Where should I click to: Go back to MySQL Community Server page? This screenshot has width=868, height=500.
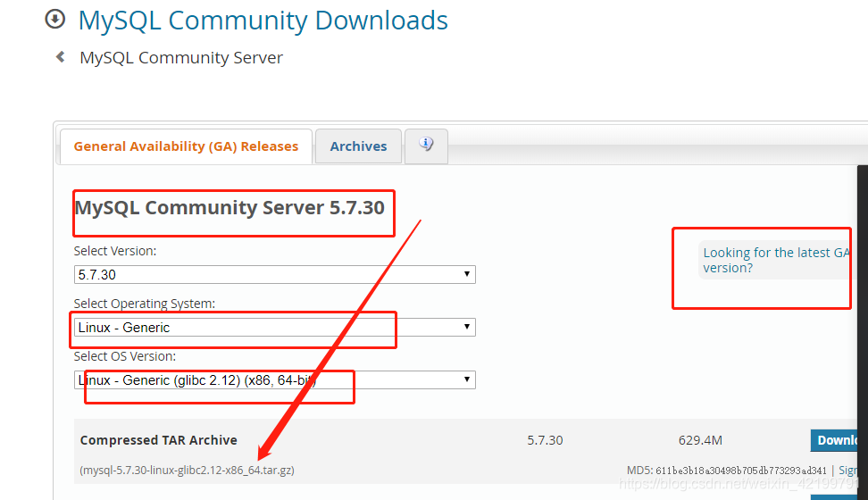click(181, 57)
